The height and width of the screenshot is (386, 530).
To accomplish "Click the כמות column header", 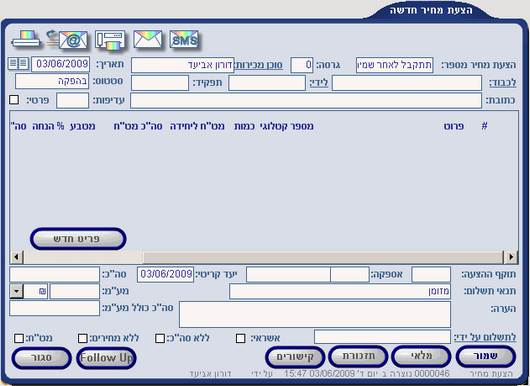I will coord(244,126).
